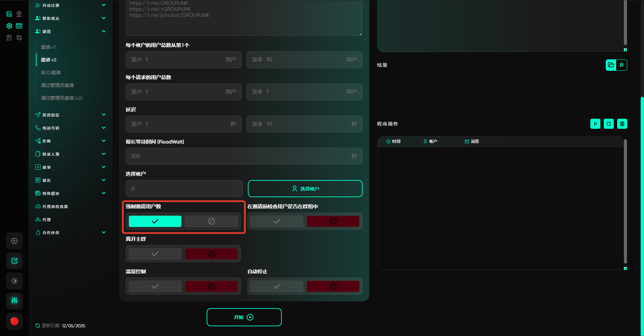
Task: Click the 选择帐户 button
Action: [305, 189]
